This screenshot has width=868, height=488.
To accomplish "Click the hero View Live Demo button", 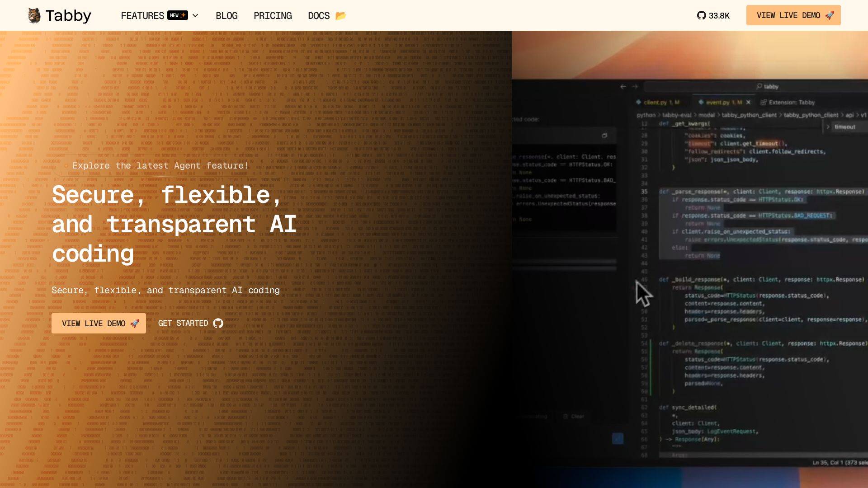I will tap(99, 323).
